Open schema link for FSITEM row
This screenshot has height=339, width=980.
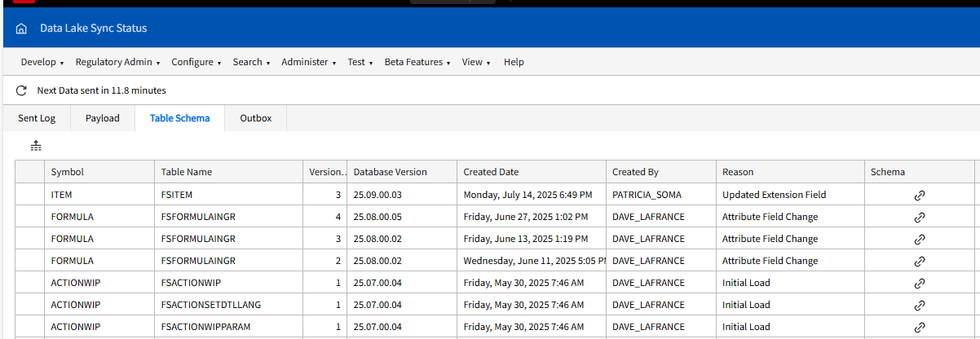919,195
